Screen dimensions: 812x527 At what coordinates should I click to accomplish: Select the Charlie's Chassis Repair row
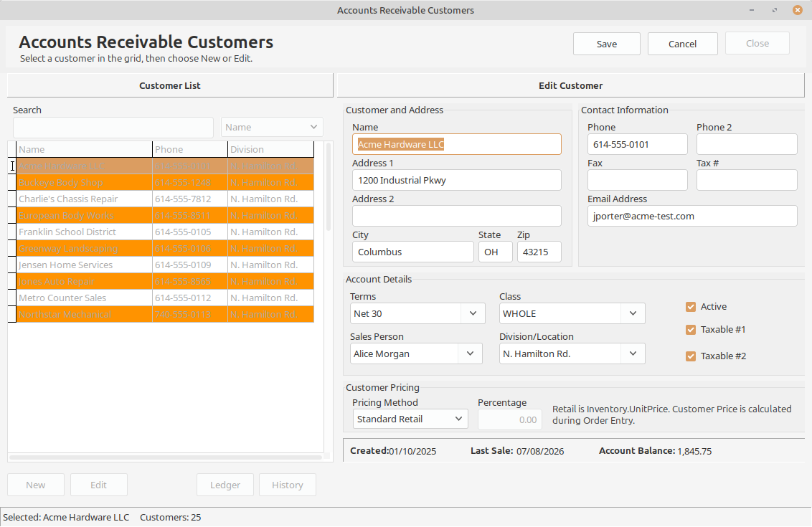tap(165, 199)
